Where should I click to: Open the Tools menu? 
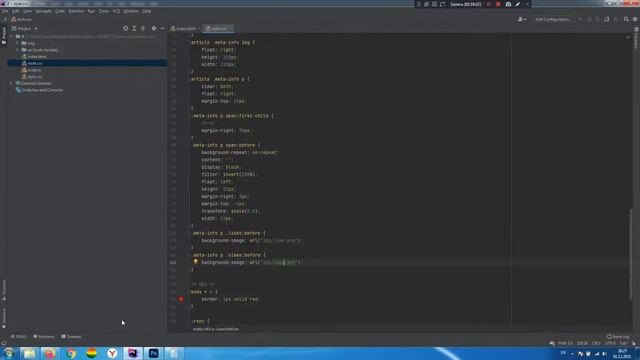[x=104, y=11]
